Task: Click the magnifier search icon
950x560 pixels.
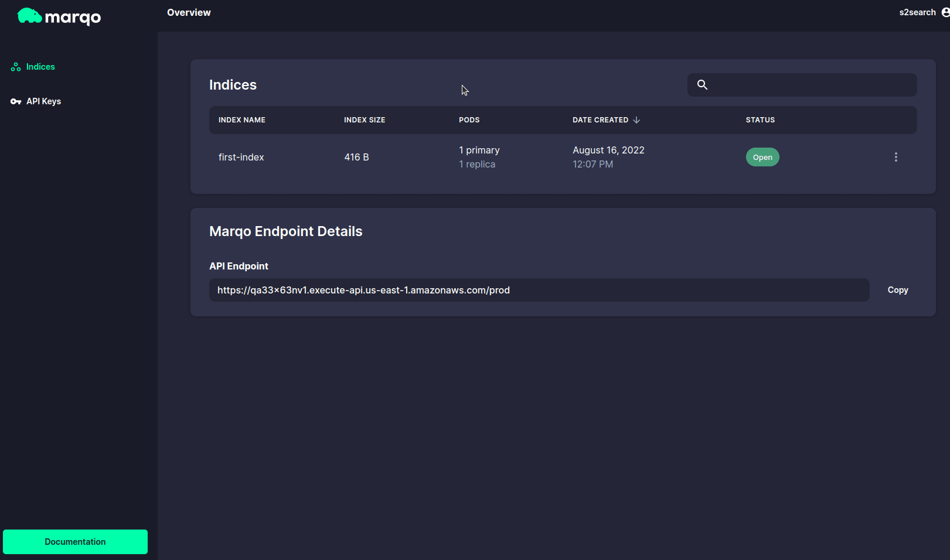Action: point(702,85)
